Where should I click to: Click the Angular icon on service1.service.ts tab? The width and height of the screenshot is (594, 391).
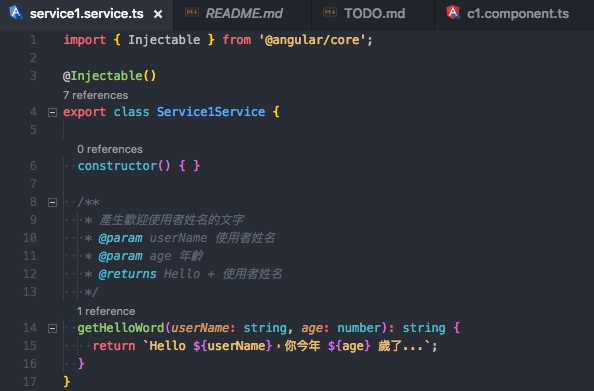click(16, 13)
